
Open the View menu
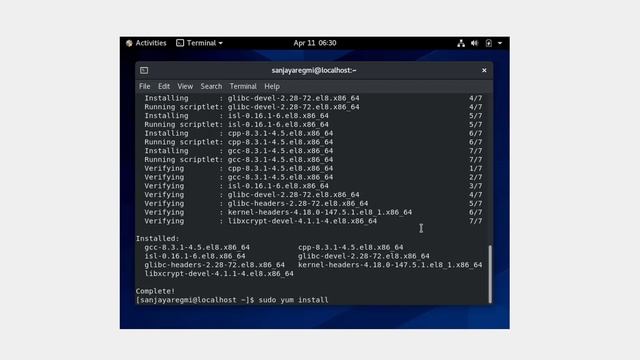pyautogui.click(x=185, y=86)
